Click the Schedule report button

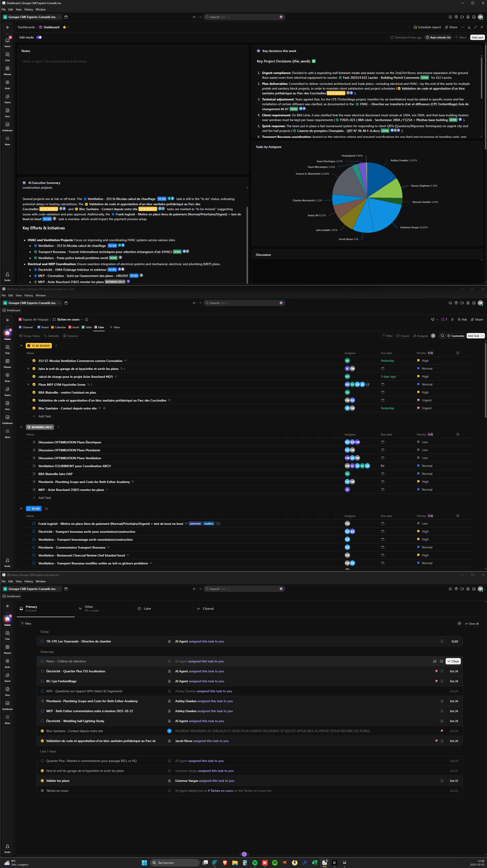(427, 27)
